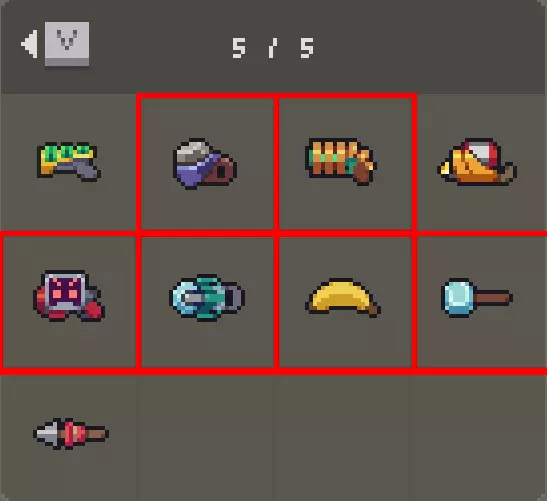
Task: Choose the teal and cyan blaster
Action: [x=207, y=298]
